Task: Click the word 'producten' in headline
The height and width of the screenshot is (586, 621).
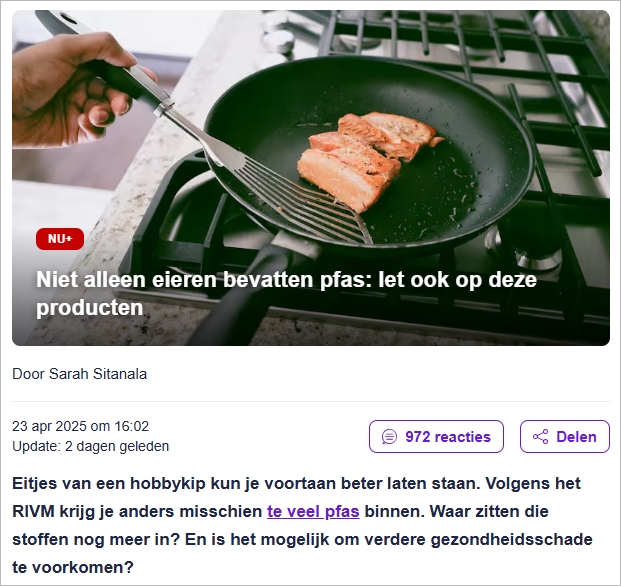Action: click(90, 308)
